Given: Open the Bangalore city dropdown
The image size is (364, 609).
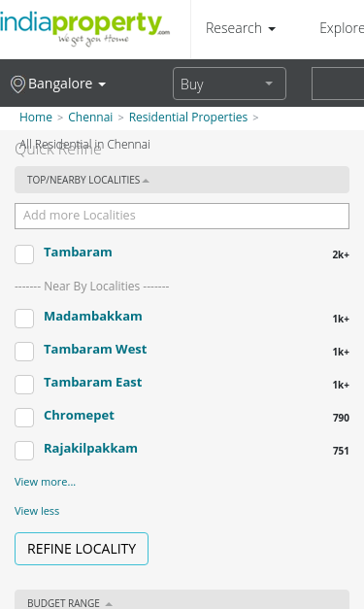Looking at the screenshot, I should pyautogui.click(x=58, y=84).
